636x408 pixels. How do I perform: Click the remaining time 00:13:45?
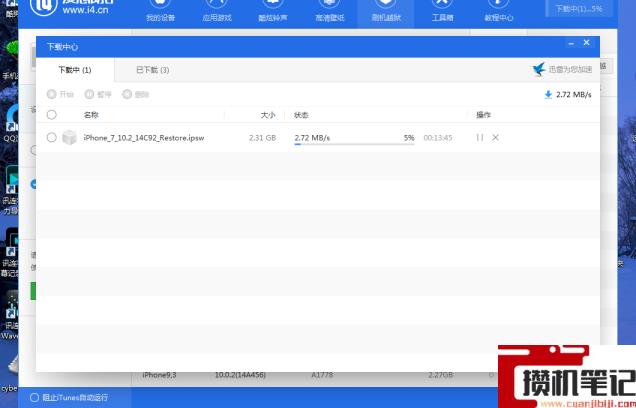(x=438, y=138)
